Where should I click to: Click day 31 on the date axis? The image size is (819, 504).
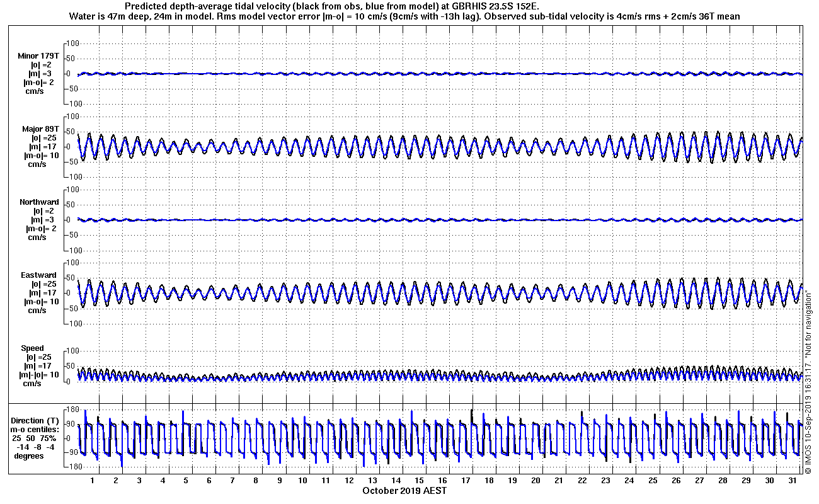pos(793,481)
